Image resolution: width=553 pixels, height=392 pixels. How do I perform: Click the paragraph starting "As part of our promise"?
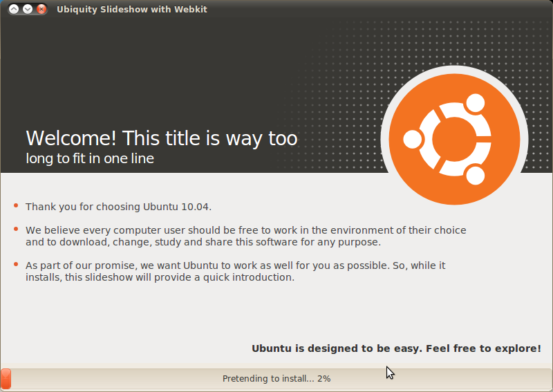coord(235,271)
